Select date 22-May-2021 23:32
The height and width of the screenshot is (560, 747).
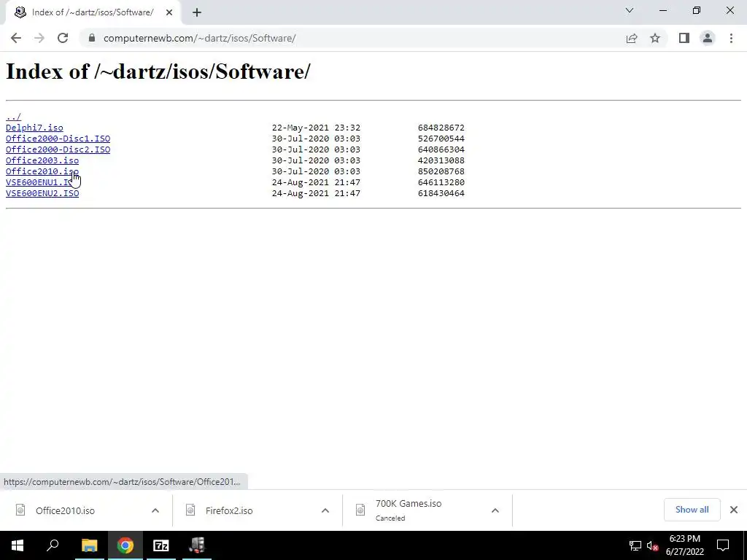(316, 128)
